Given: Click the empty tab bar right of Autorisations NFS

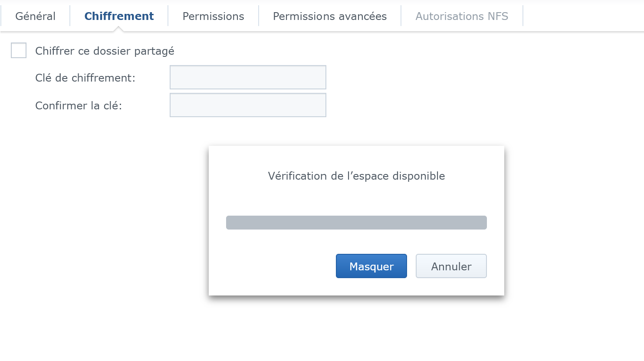Looking at the screenshot, I should (582, 16).
